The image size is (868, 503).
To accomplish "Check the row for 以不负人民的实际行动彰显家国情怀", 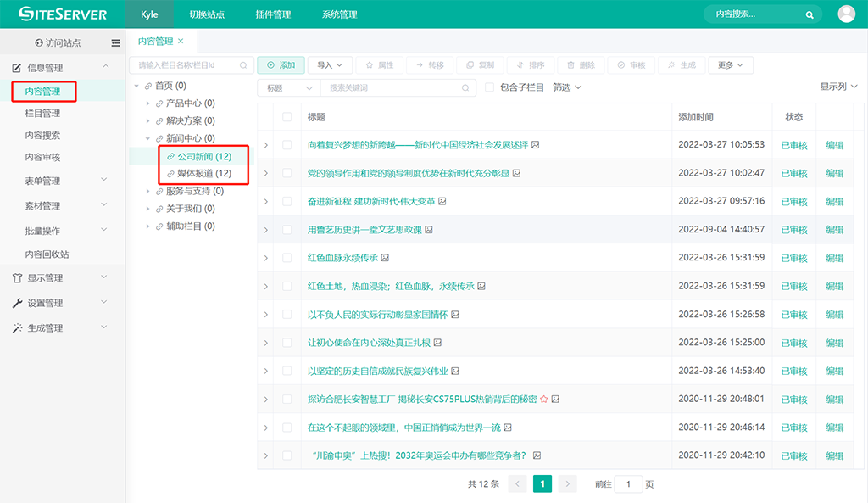I will pos(287,314).
